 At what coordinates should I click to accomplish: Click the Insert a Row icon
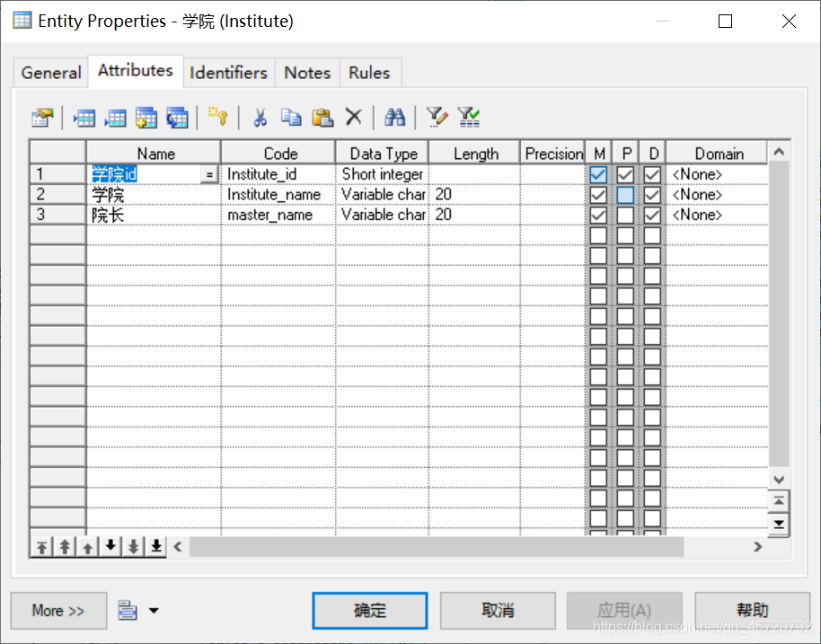84,118
